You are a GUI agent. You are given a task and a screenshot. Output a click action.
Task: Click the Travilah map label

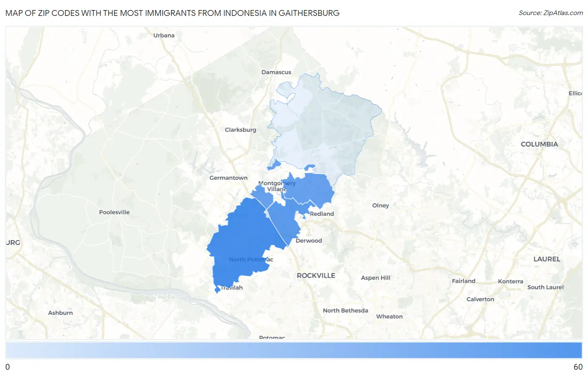click(232, 288)
